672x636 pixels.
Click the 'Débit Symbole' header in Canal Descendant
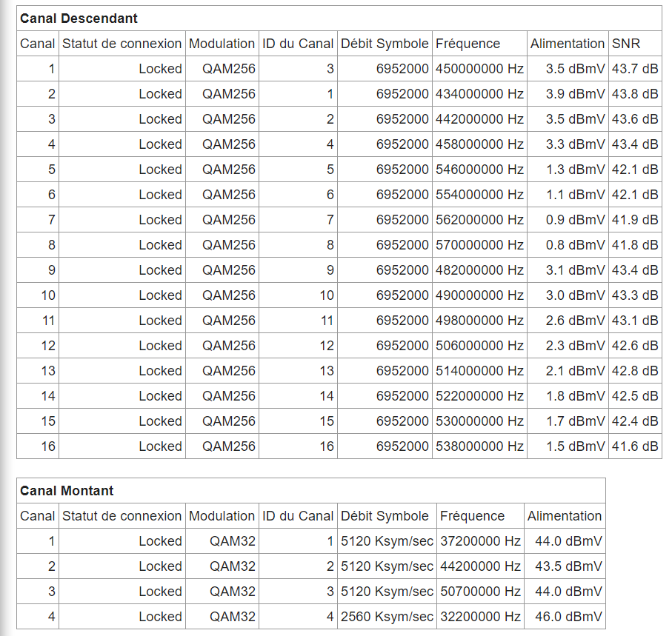(x=385, y=43)
